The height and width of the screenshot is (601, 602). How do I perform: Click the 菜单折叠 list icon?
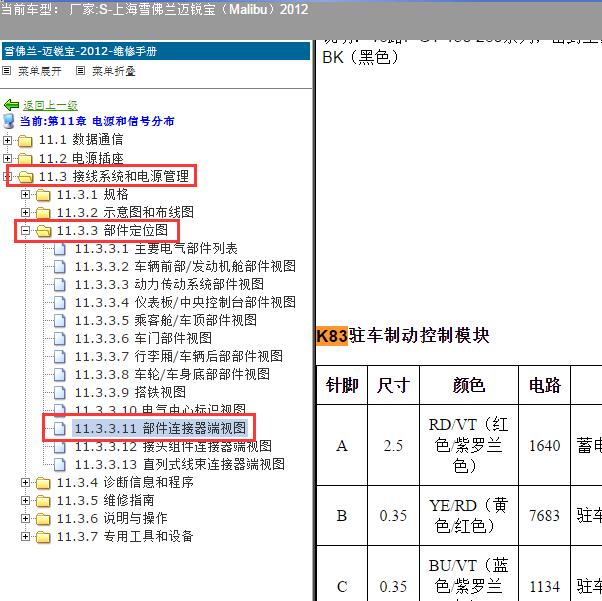(x=80, y=71)
